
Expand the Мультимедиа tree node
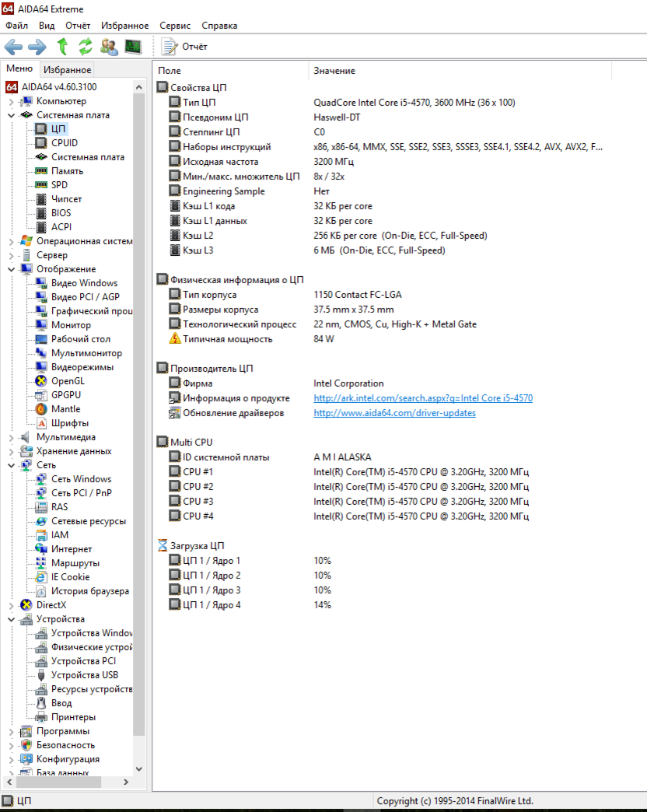[12, 438]
